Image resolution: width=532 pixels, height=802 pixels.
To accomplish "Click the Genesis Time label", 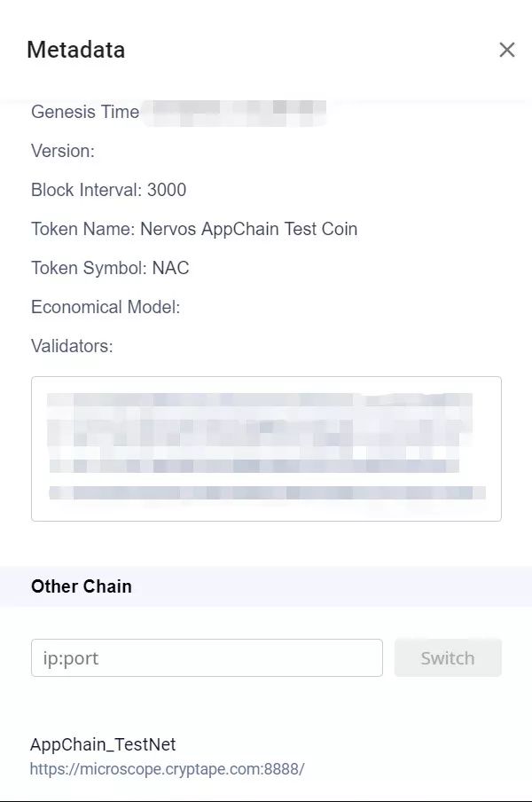I will tap(84, 112).
